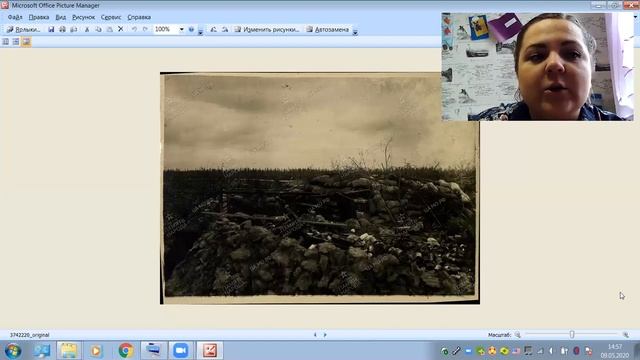Undo the last action

[x=134, y=29]
